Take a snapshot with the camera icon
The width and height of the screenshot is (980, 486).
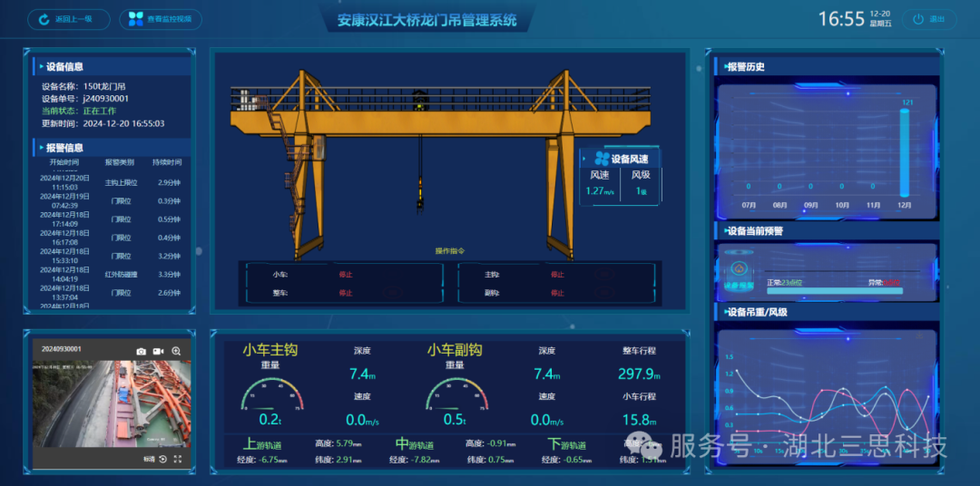click(x=141, y=351)
